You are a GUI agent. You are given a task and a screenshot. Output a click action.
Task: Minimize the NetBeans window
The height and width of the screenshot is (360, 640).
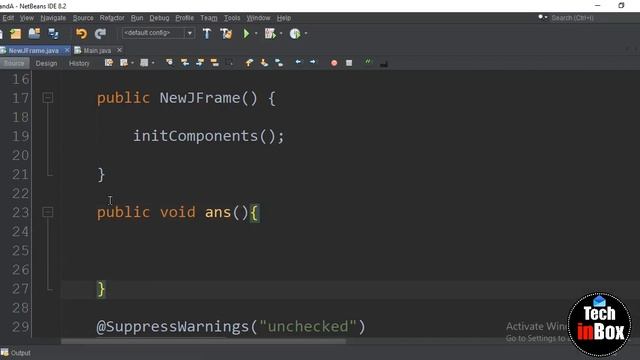coord(598,5)
